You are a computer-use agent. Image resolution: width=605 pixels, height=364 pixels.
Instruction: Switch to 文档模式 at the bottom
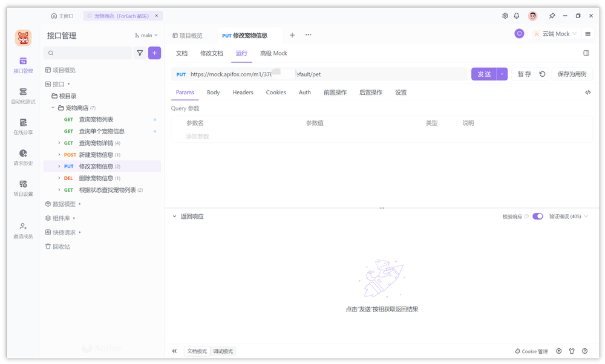pos(197,351)
